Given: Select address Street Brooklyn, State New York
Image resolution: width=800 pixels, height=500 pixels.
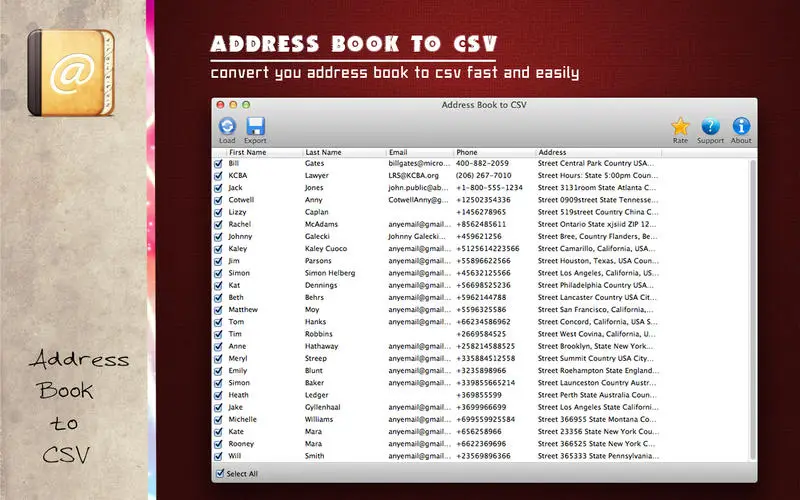Looking at the screenshot, I should pos(595,346).
